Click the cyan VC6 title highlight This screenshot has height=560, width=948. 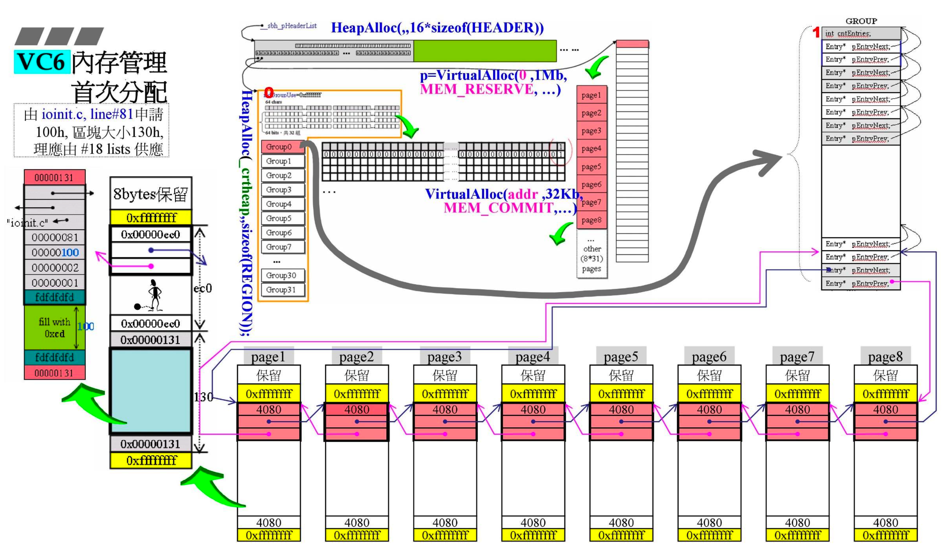pos(42,62)
